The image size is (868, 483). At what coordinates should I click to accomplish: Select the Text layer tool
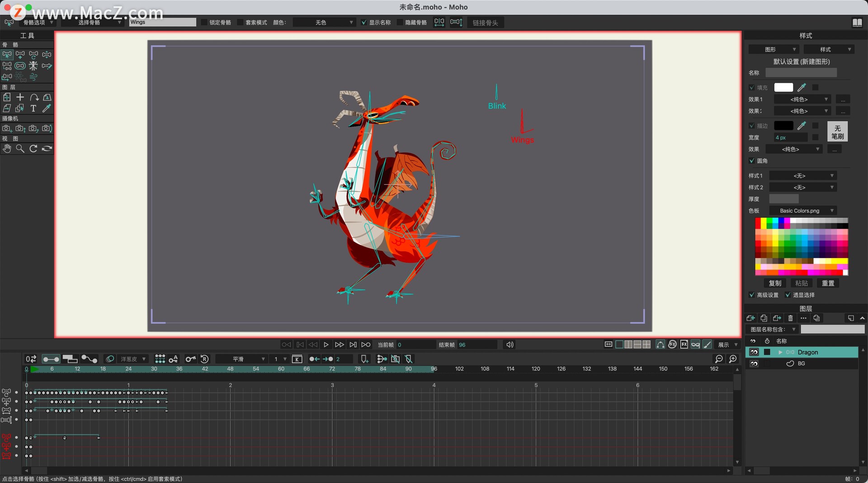click(x=33, y=108)
